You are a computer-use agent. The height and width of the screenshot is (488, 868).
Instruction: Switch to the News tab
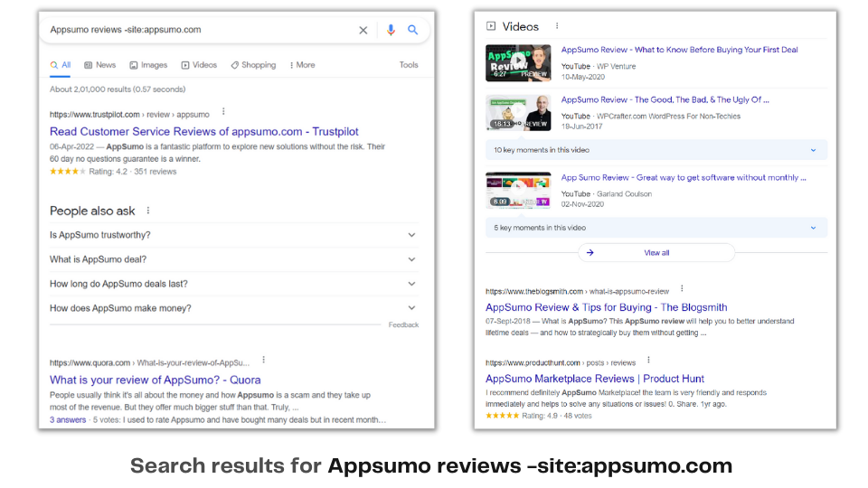tap(100, 65)
